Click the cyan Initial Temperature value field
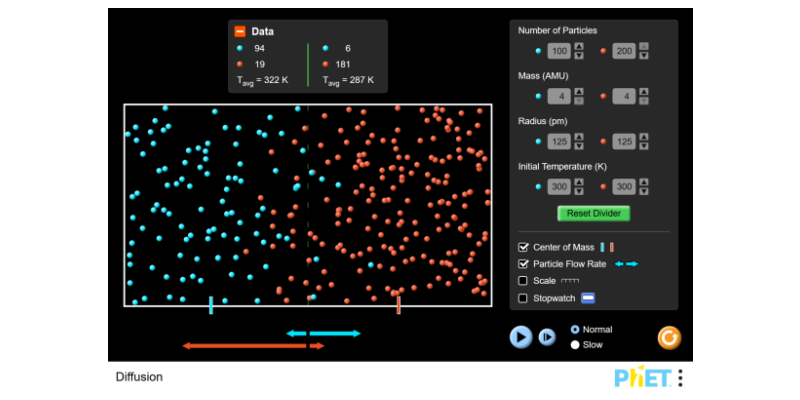The height and width of the screenshot is (400, 800). (558, 187)
